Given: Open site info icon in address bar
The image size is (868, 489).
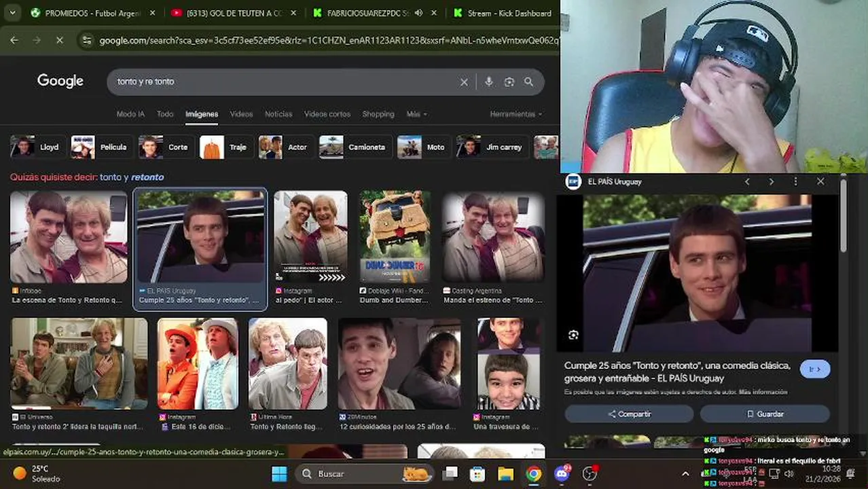Looking at the screenshot, I should (x=86, y=41).
